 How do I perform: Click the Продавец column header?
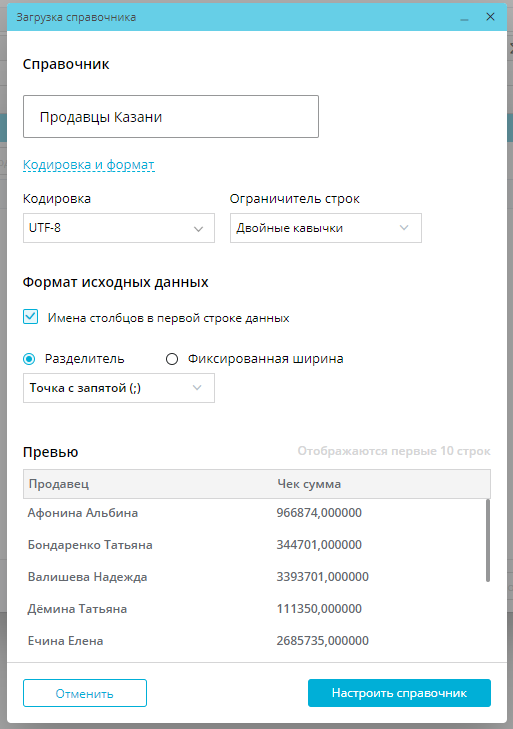[59, 484]
